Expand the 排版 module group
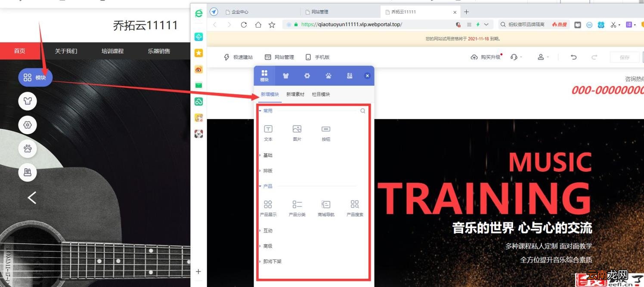644x287 pixels. [x=266, y=171]
